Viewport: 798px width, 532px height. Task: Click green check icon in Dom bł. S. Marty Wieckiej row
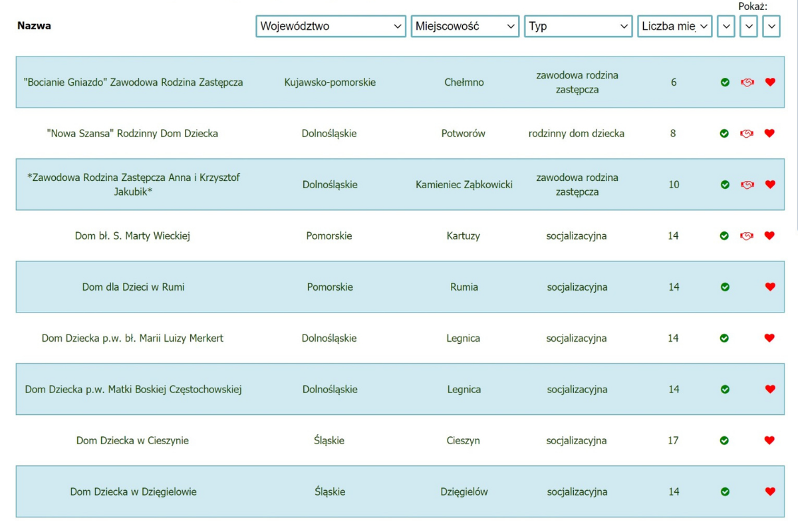click(x=724, y=235)
